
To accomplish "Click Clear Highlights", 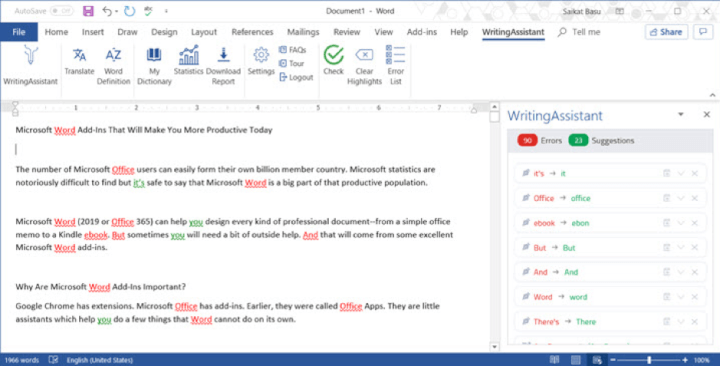I will tap(364, 67).
